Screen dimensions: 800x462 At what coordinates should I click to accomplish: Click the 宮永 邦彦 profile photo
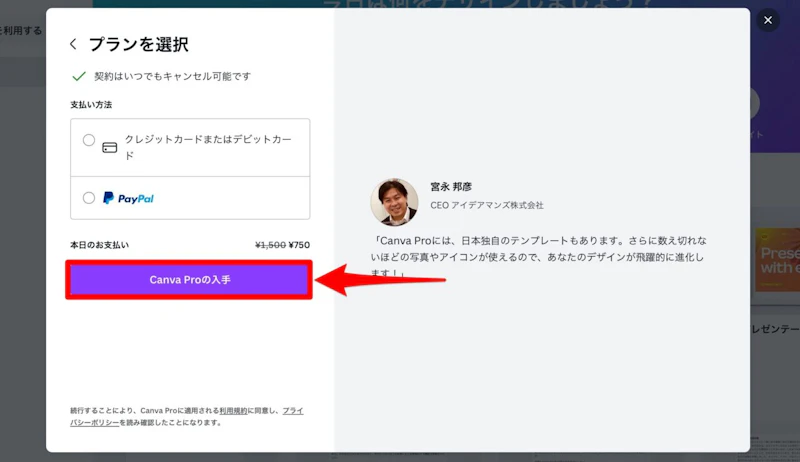pos(394,202)
